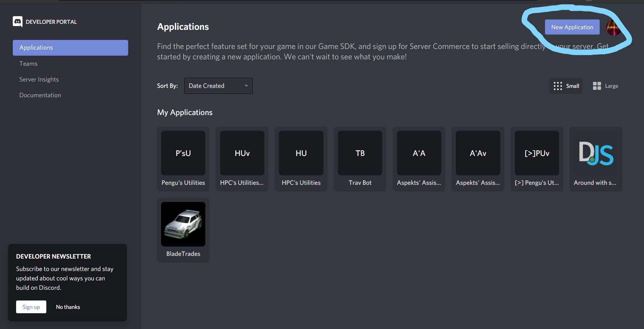Open the BladeTrades car thumbnail
This screenshot has width=644, height=329.
[183, 224]
